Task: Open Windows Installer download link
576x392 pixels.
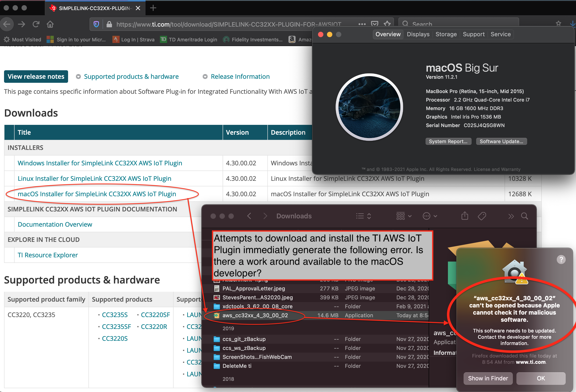Action: (x=100, y=163)
